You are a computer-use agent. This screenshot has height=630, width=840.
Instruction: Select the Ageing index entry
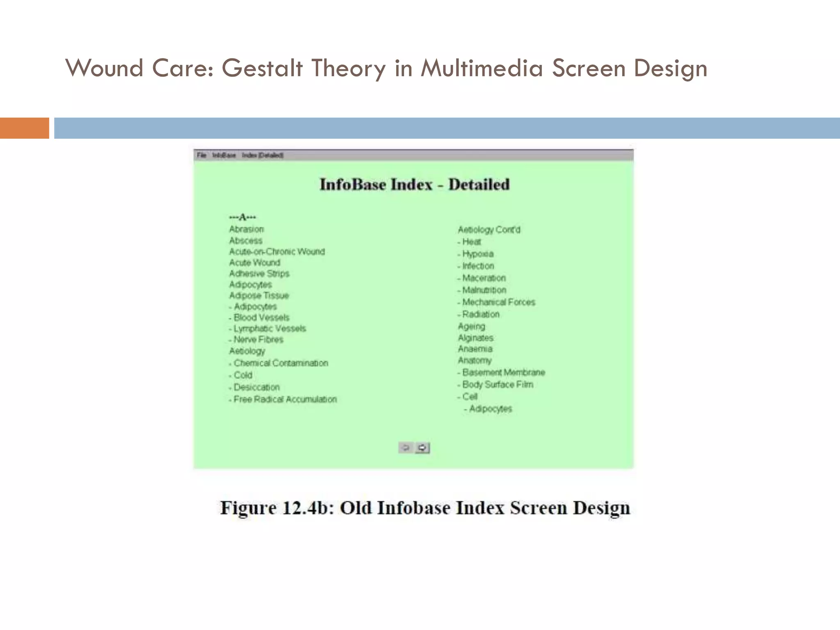471,326
